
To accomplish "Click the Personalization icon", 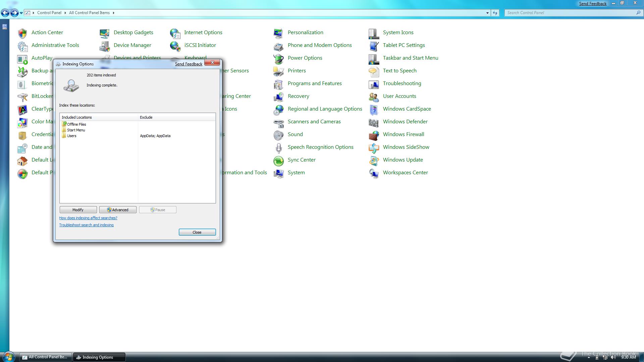I will pyautogui.click(x=278, y=33).
